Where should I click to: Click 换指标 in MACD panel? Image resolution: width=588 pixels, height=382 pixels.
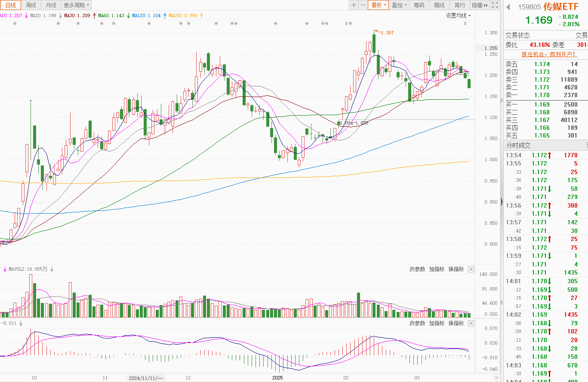click(x=456, y=323)
